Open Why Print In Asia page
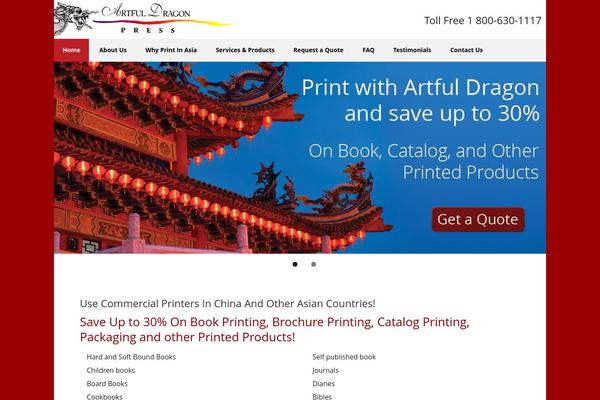This screenshot has width=600, height=400. point(171,50)
